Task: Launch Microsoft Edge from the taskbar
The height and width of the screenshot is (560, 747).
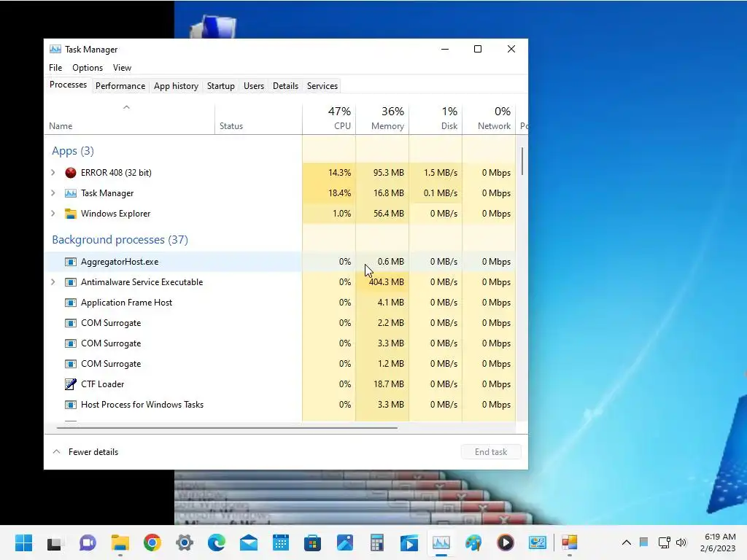Action: tap(217, 542)
